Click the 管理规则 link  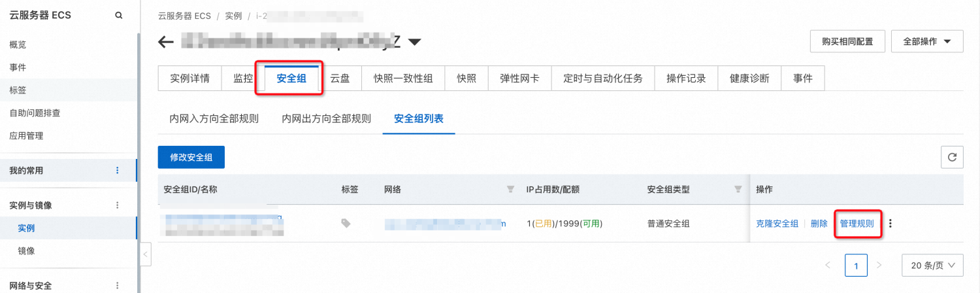click(x=857, y=223)
